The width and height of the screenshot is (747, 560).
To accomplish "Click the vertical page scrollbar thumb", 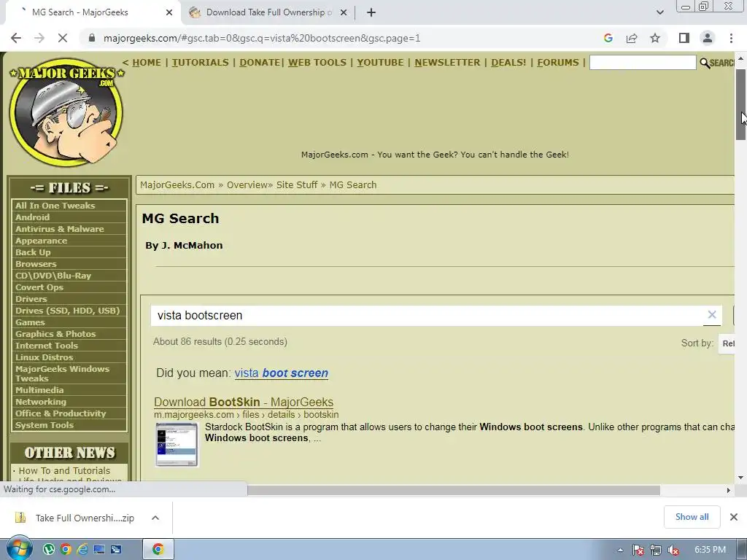I will 740,104.
